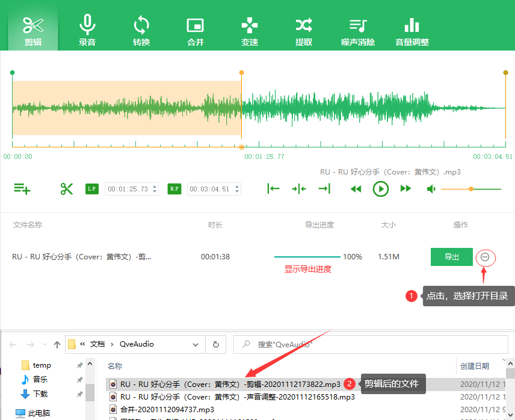Open the 录音 recording tool
This screenshot has height=420, width=515.
click(x=87, y=31)
